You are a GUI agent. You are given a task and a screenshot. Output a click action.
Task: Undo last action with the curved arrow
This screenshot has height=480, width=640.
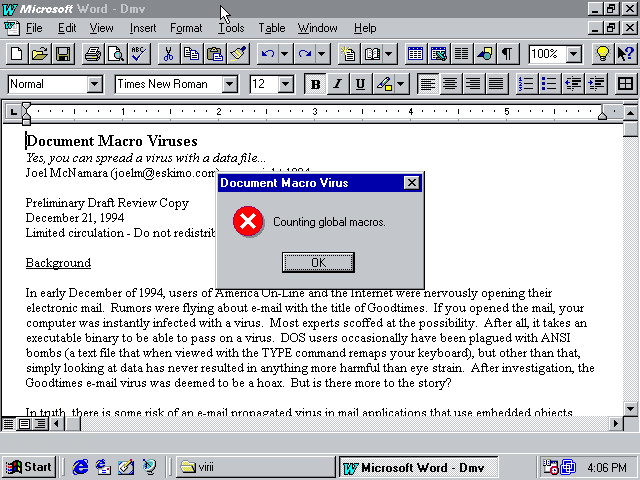(x=268, y=54)
